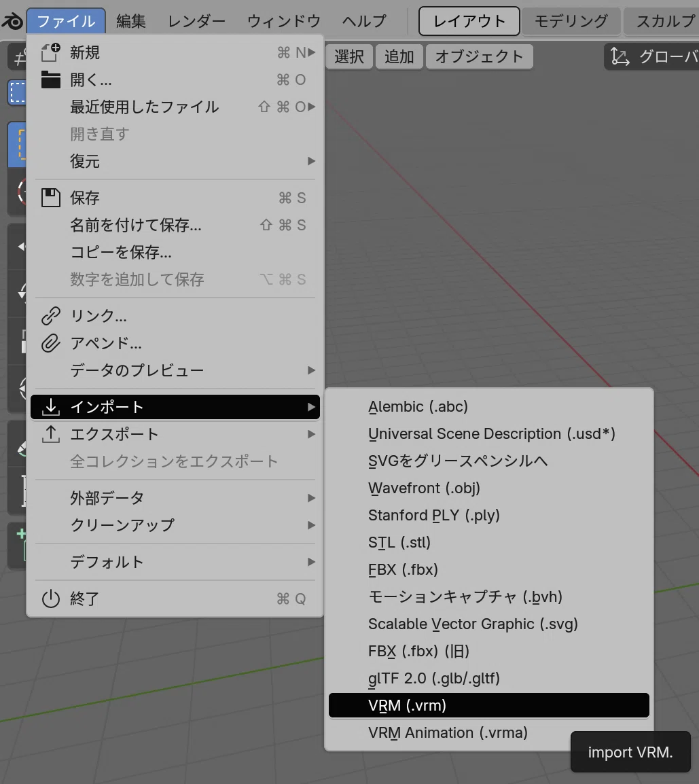699x784 pixels.
Task: Import Universal Scene Description (.usd*)
Action: [489, 433]
